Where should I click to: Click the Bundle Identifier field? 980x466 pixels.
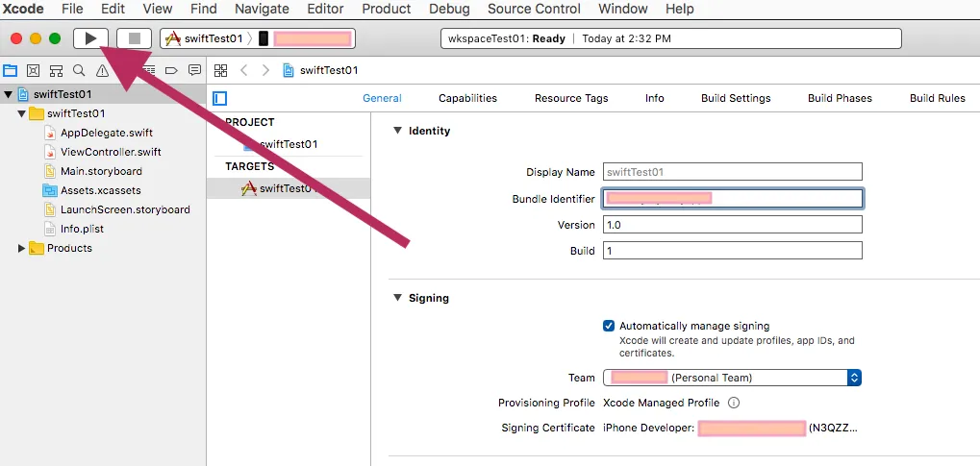733,199
